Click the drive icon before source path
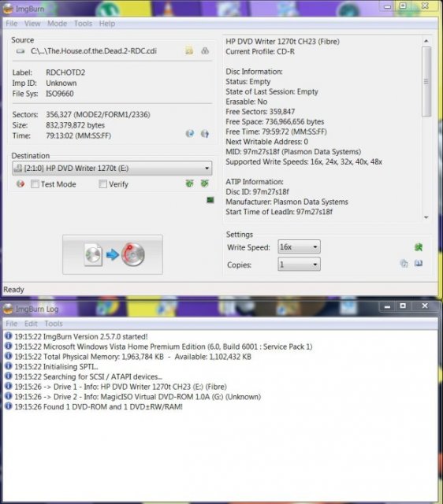Screen dimensions: 443x504 [20, 51]
